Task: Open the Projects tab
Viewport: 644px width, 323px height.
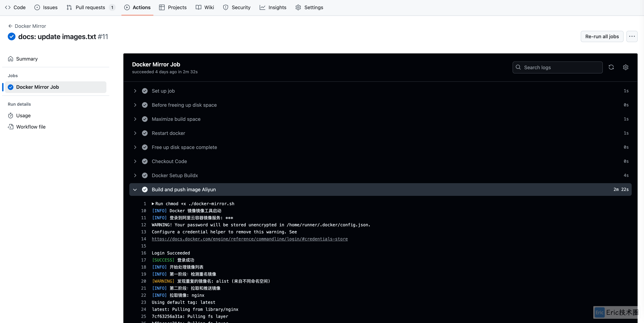Action: 173,8
